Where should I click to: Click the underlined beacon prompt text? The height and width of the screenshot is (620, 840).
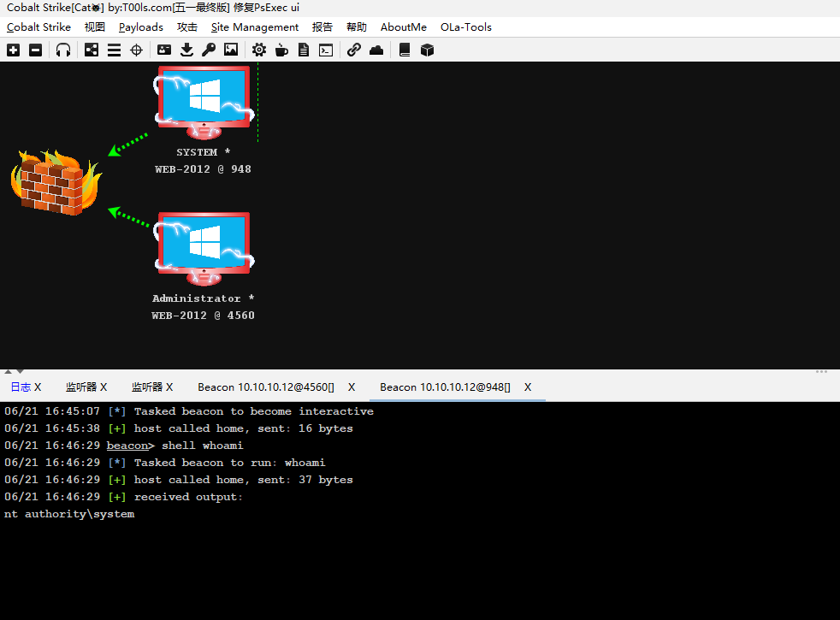127,446
